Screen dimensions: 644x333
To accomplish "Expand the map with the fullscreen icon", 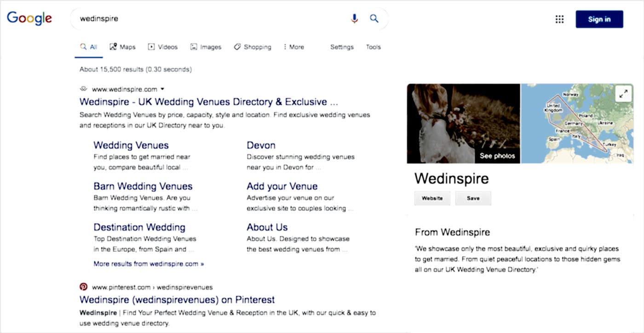I will [x=623, y=94].
